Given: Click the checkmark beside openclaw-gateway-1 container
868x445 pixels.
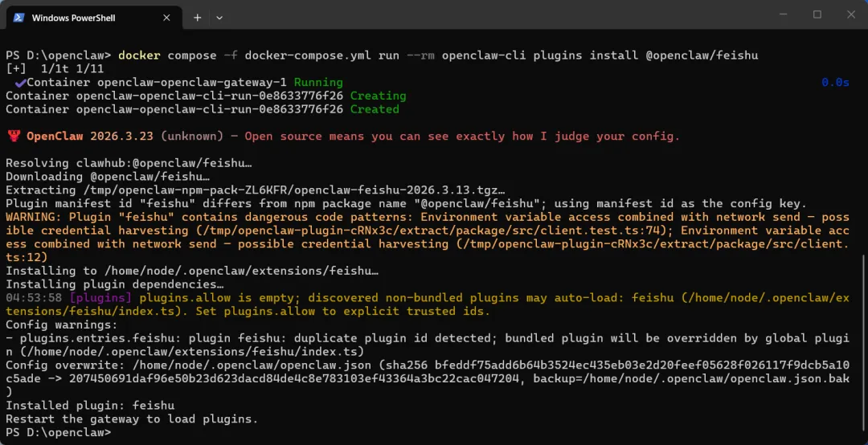Looking at the screenshot, I should point(20,83).
